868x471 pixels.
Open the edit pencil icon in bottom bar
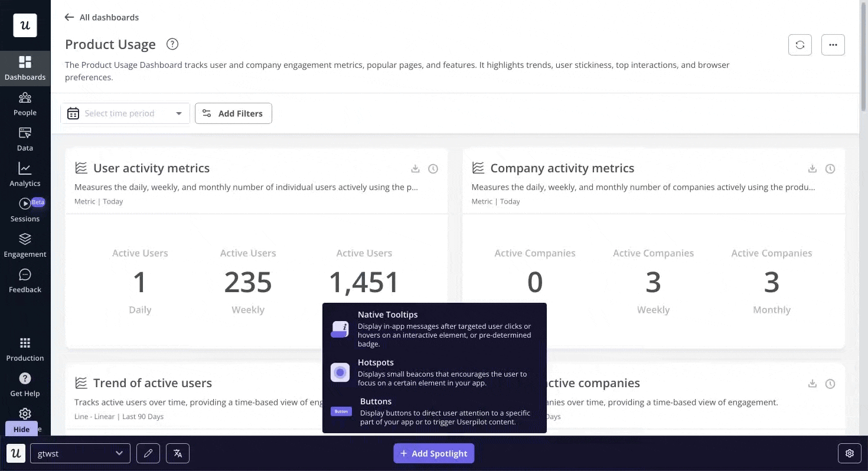point(148,453)
